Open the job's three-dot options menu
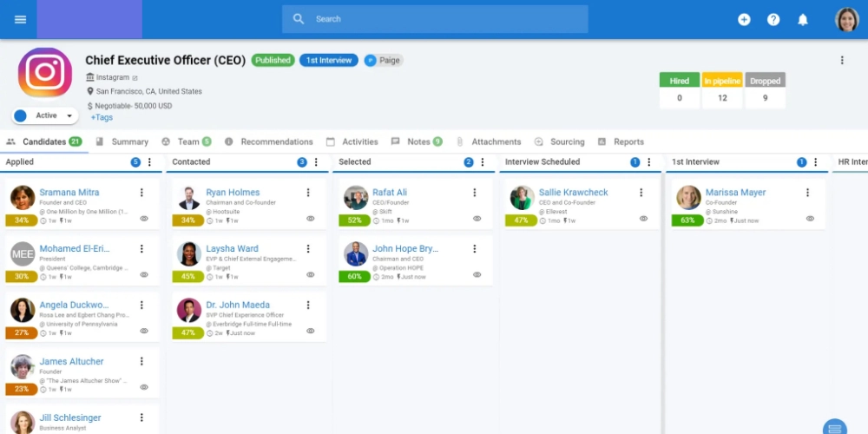Image resolution: width=868 pixels, height=434 pixels. (842, 61)
